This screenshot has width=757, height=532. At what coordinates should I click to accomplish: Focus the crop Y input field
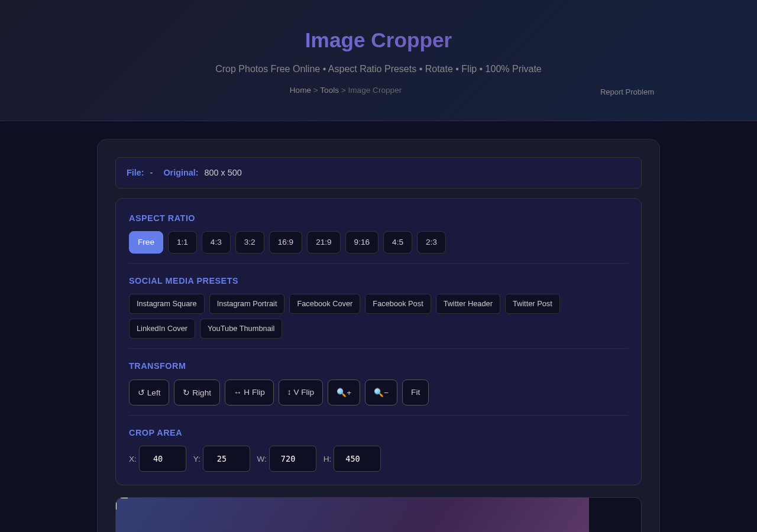(227, 459)
